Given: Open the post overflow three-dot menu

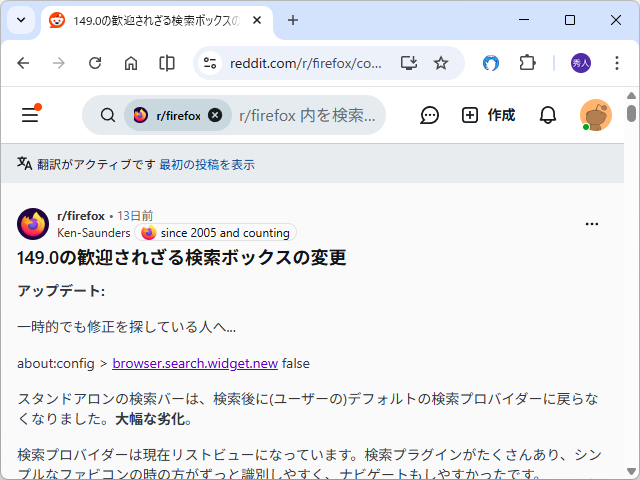Looking at the screenshot, I should (x=591, y=224).
